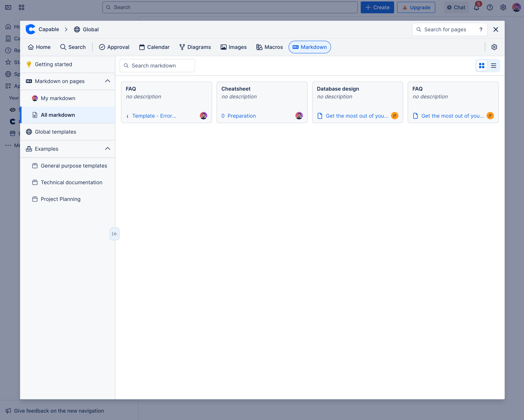
Task: Switch to grid view of markdown items
Action: 482,65
